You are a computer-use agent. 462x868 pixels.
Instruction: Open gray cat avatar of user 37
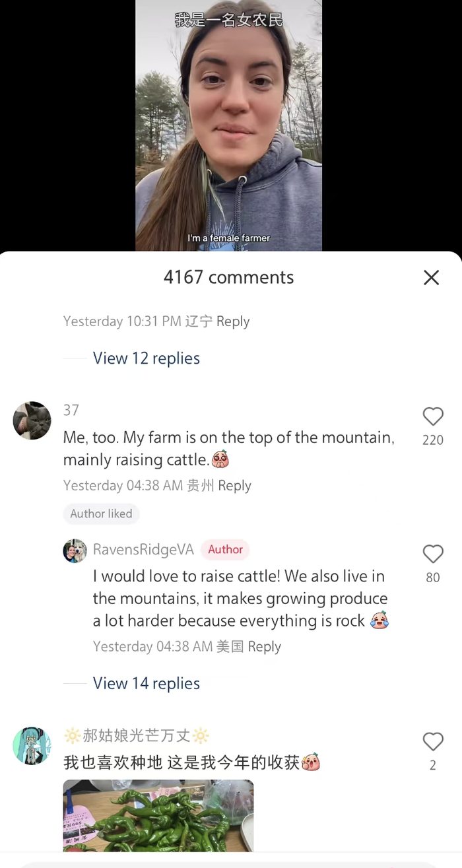pyautogui.click(x=32, y=420)
